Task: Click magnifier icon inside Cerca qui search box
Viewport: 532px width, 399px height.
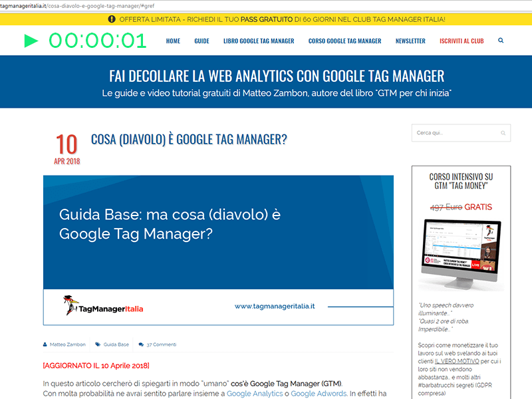Action: (503, 133)
